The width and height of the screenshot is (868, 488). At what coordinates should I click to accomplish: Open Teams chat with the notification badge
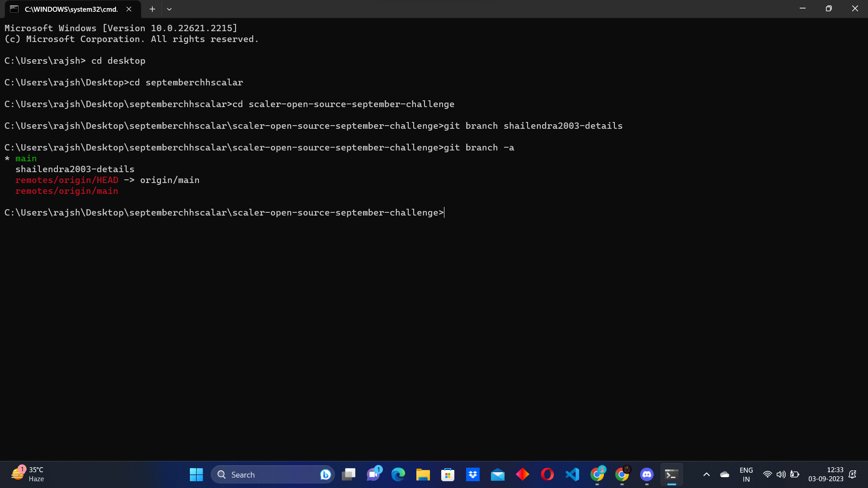(x=373, y=474)
